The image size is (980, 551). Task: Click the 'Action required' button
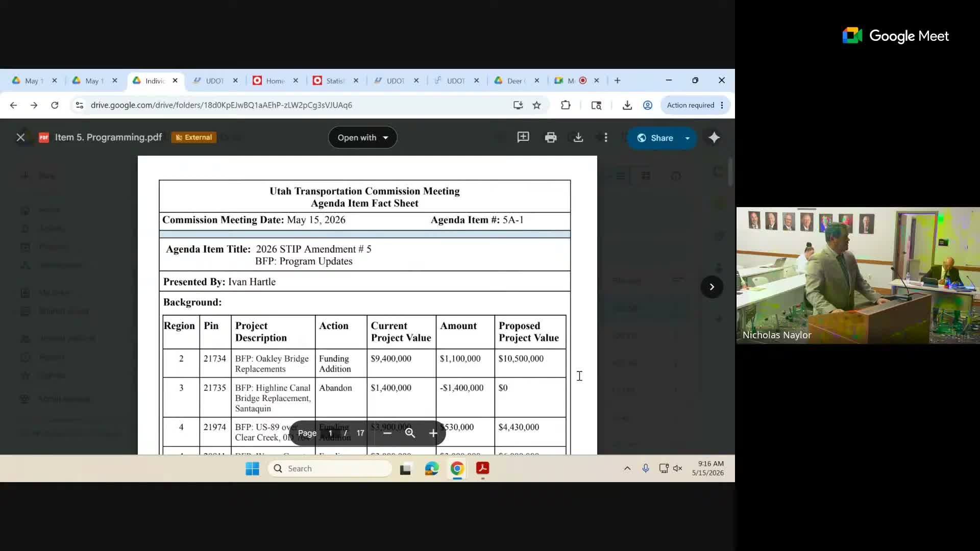click(x=690, y=105)
